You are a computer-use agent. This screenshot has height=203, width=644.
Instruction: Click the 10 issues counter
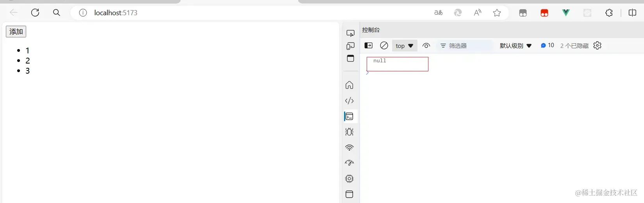pyautogui.click(x=547, y=46)
